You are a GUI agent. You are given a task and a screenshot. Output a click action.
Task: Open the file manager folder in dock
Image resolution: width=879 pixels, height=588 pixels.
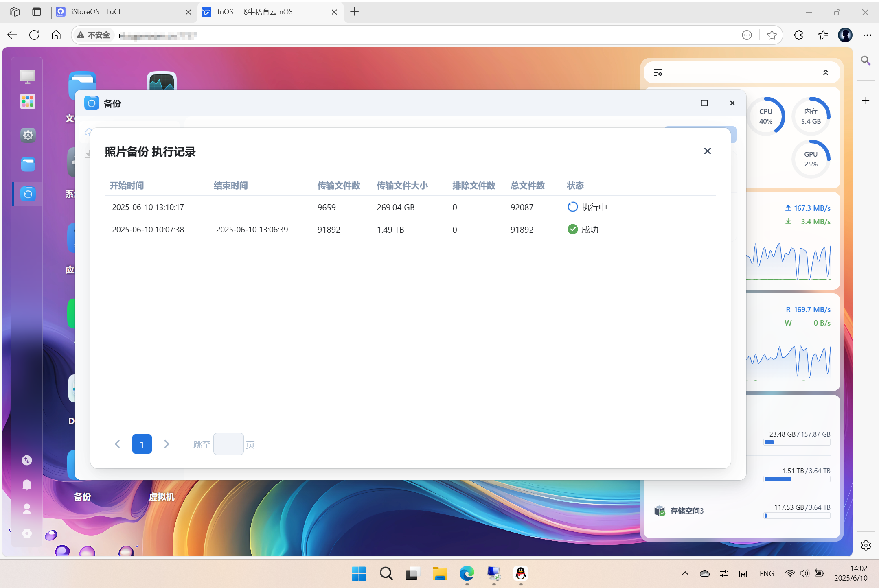click(28, 164)
